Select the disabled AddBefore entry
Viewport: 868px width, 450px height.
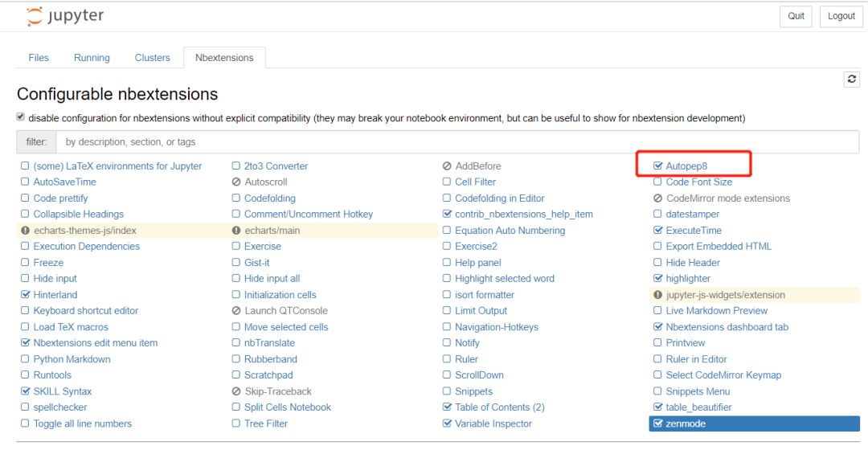click(x=477, y=166)
